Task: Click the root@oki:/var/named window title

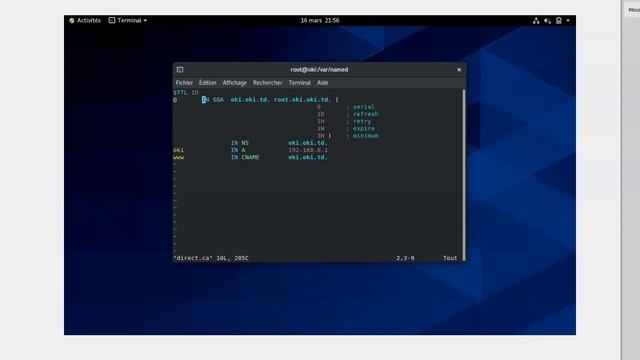Action: (x=319, y=70)
